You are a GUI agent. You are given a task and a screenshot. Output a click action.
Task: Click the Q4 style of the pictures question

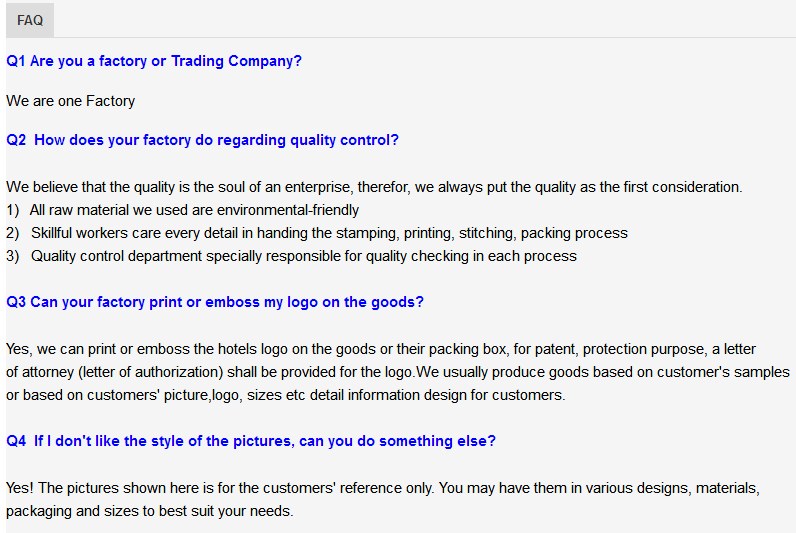pyautogui.click(x=251, y=441)
